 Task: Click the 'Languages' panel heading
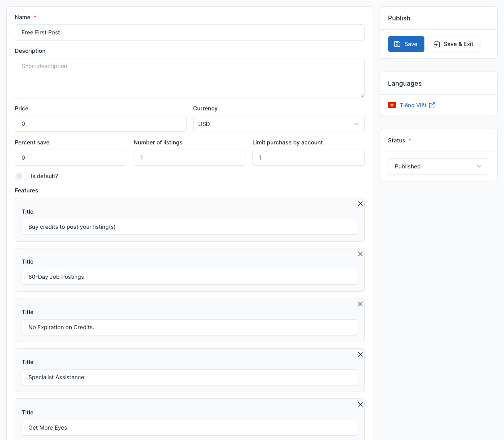pos(405,83)
